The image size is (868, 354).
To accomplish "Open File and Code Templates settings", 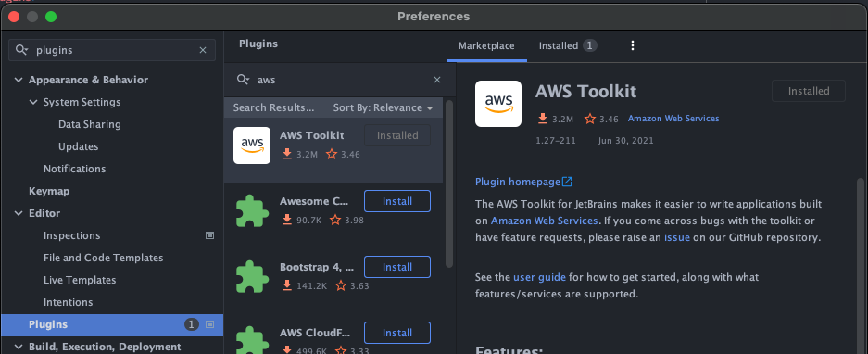I will point(104,258).
